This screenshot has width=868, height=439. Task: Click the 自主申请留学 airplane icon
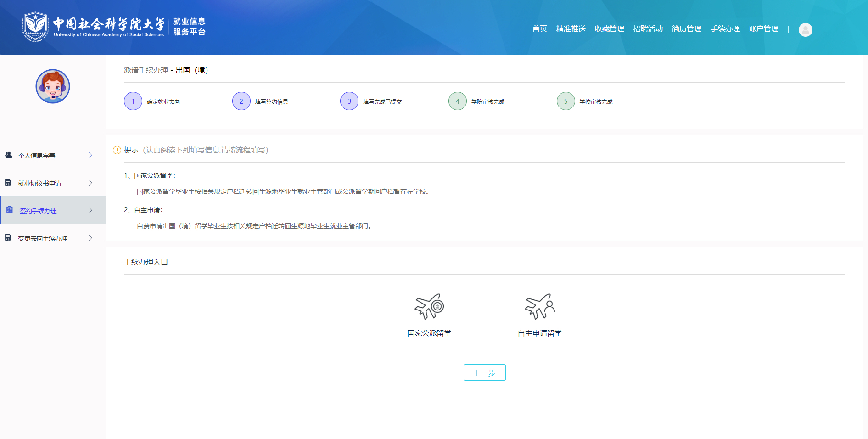[x=539, y=306]
